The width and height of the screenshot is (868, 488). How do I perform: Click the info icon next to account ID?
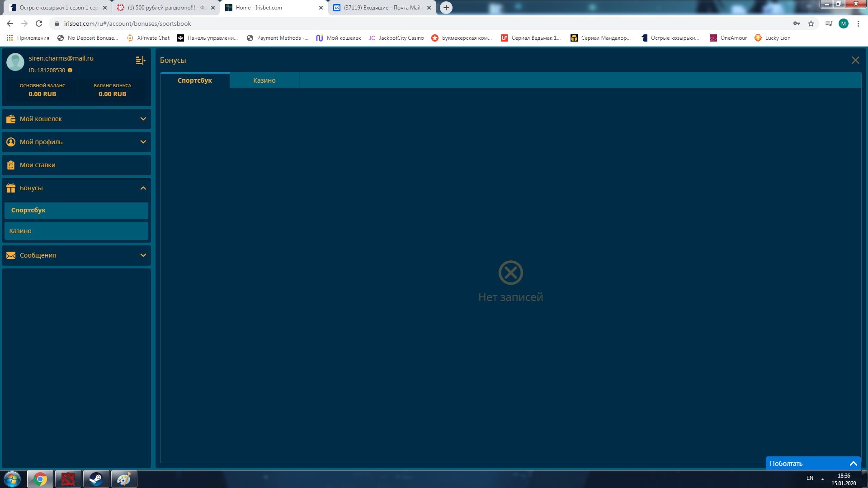pyautogui.click(x=70, y=70)
